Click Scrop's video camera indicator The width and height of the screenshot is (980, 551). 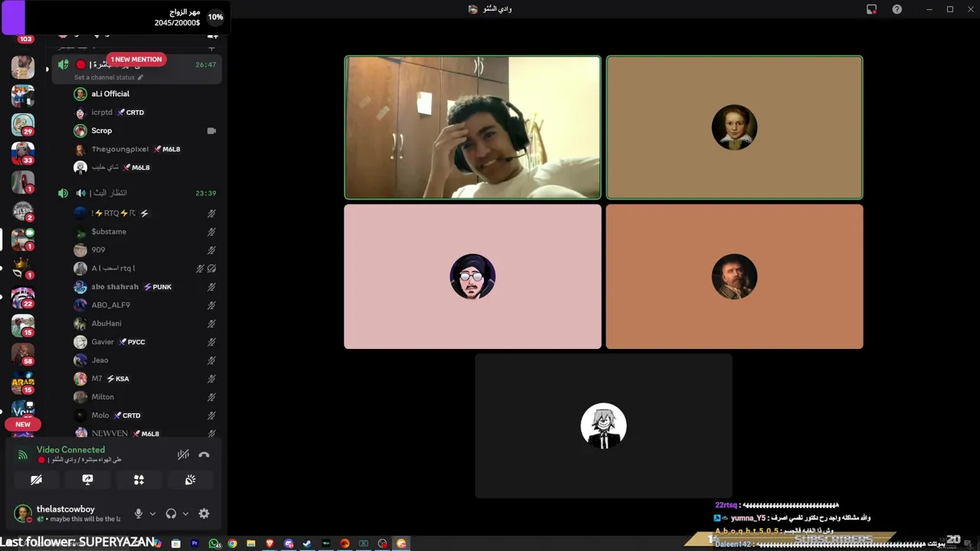(x=211, y=131)
